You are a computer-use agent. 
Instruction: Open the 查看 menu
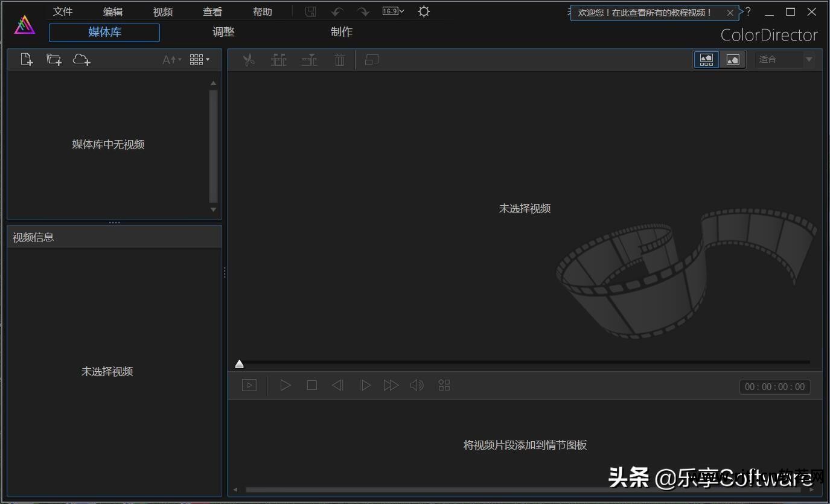[x=212, y=12]
